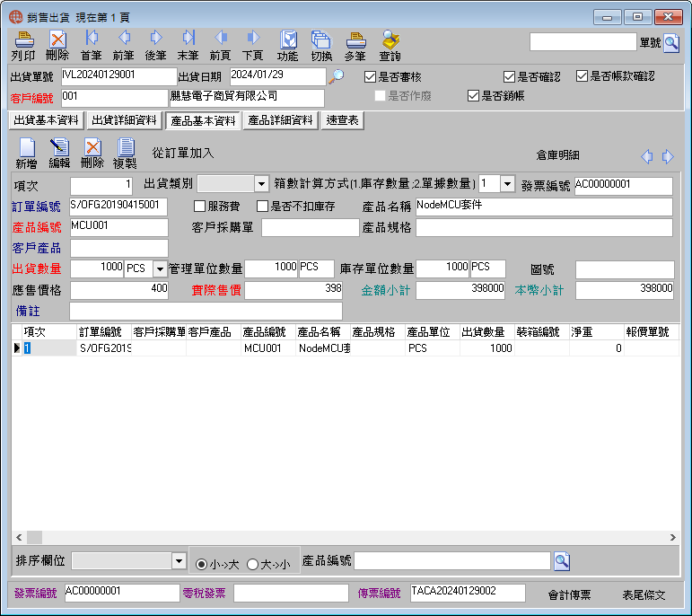Click the horizontal scrollbar right arrow
The height and width of the screenshot is (616, 692).
click(x=672, y=537)
